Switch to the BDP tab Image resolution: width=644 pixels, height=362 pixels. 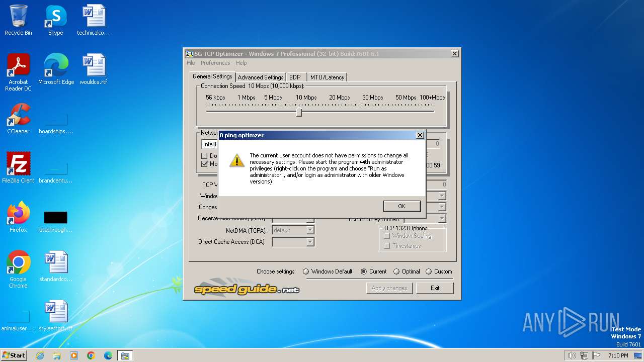pyautogui.click(x=295, y=77)
